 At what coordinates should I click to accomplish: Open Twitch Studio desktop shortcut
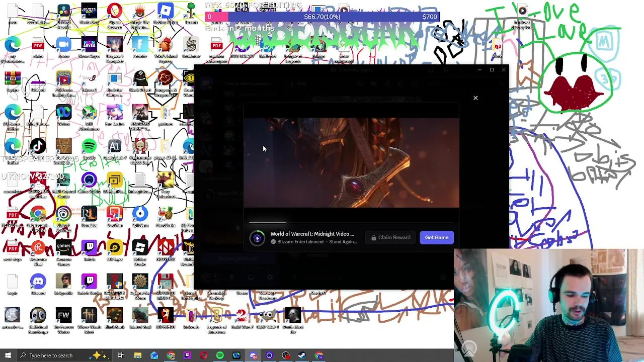point(89,285)
